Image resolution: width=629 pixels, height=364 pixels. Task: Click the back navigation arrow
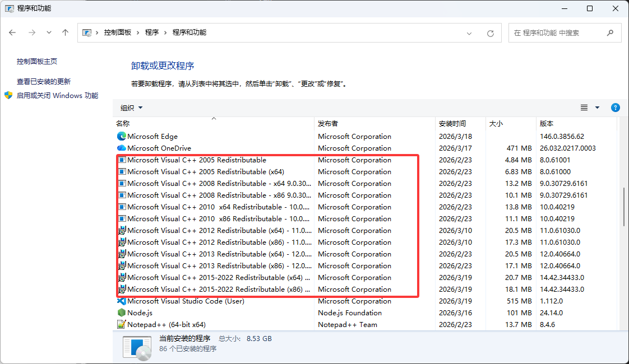click(x=13, y=33)
